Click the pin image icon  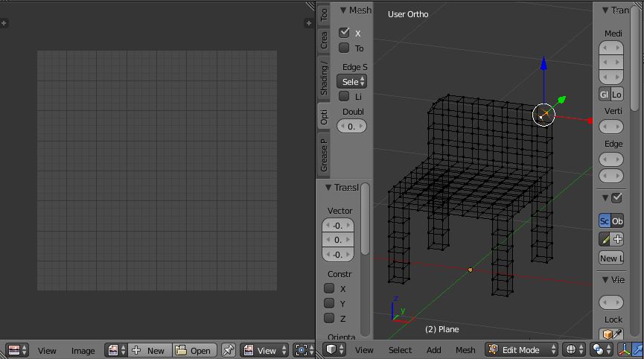click(x=229, y=350)
